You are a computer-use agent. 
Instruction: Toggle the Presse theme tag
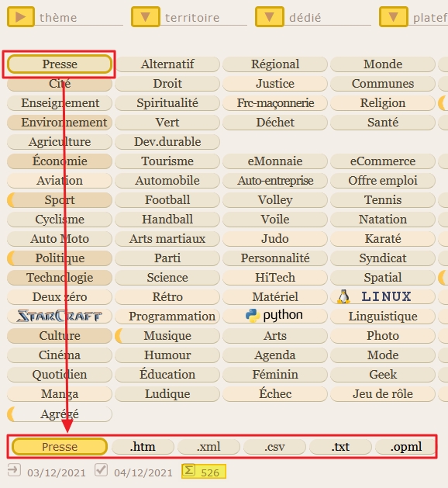coord(60,64)
